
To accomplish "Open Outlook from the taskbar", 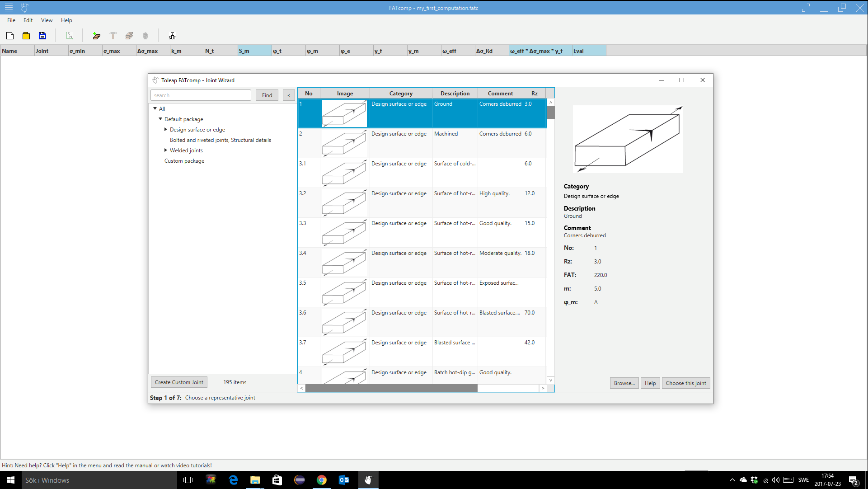I will click(x=344, y=480).
